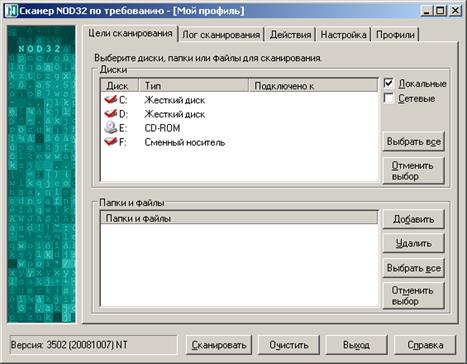467x364 pixels.
Task: Click the Диск column header
Action: pos(120,86)
